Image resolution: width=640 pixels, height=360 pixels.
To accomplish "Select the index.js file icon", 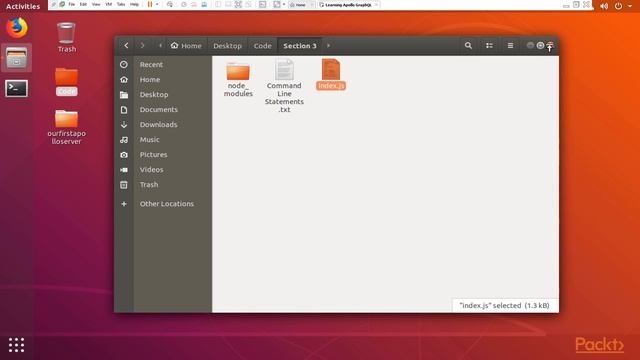I will [x=331, y=69].
